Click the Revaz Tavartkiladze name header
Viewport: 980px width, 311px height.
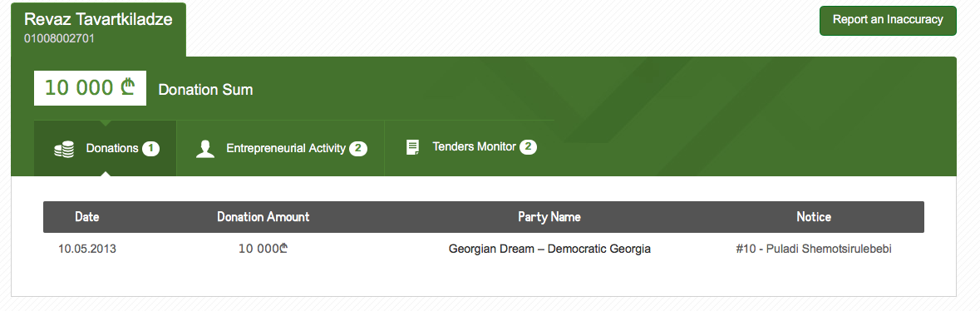[x=98, y=19]
